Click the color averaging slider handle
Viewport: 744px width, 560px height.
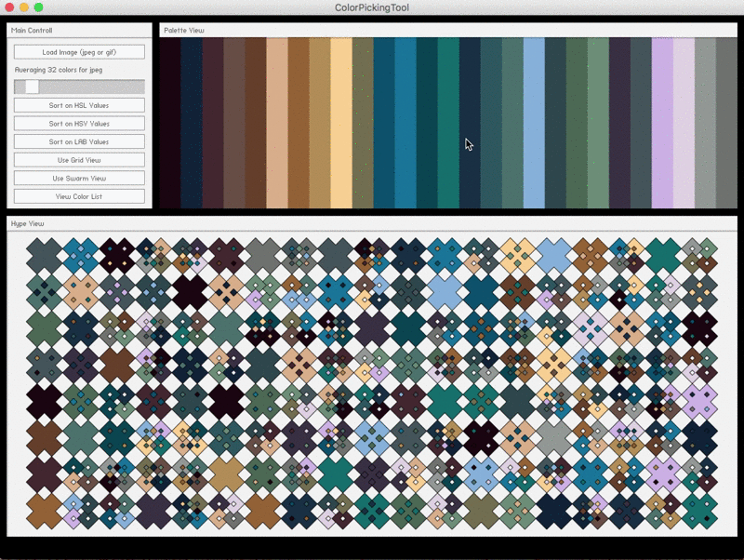pos(32,87)
